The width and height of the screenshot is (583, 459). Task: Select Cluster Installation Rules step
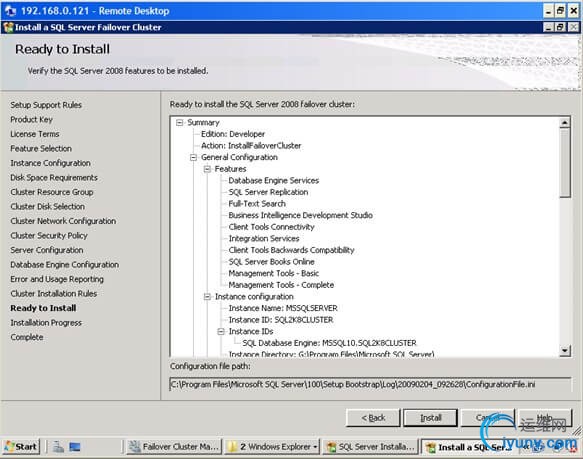click(x=54, y=294)
